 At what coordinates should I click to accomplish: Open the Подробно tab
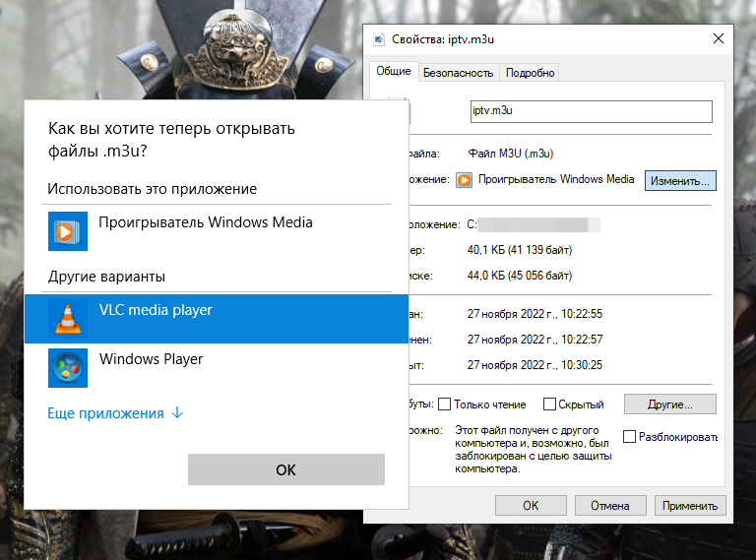coord(530,73)
